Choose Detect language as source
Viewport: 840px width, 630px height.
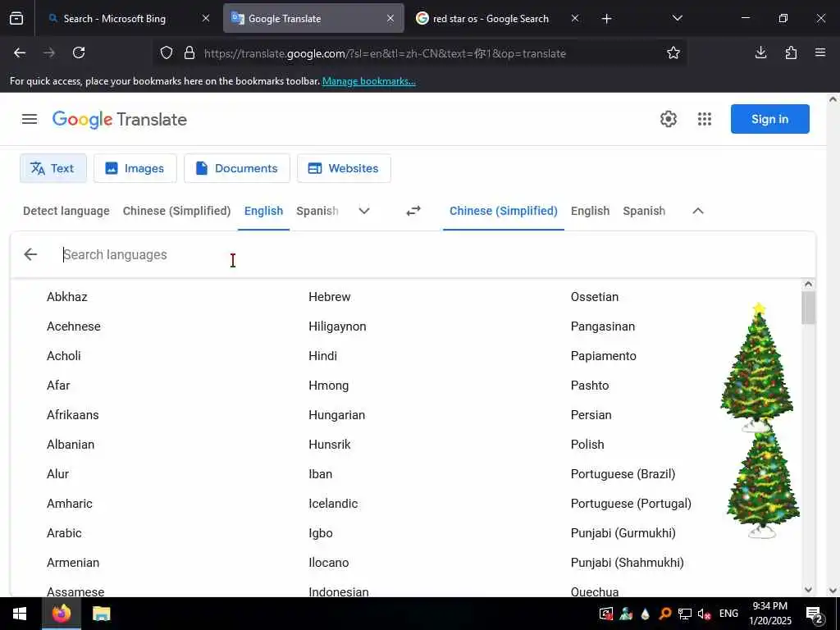[66, 211]
